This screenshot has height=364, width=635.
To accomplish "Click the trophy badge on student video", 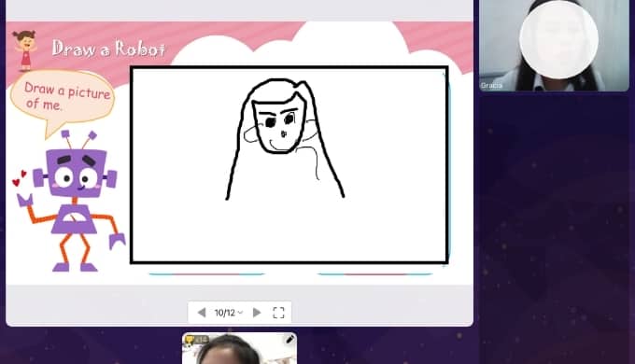I will (190, 340).
